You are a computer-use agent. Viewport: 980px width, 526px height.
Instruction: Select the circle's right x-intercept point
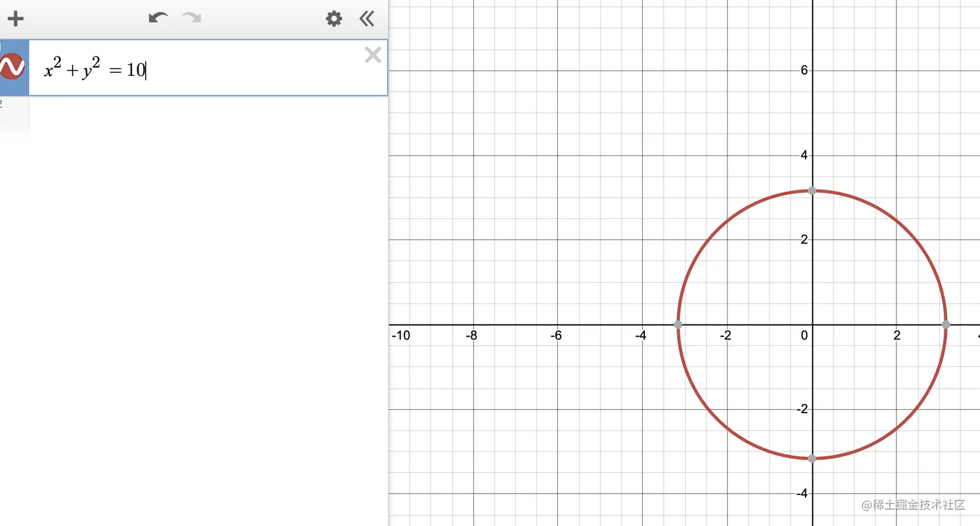pyautogui.click(x=946, y=325)
